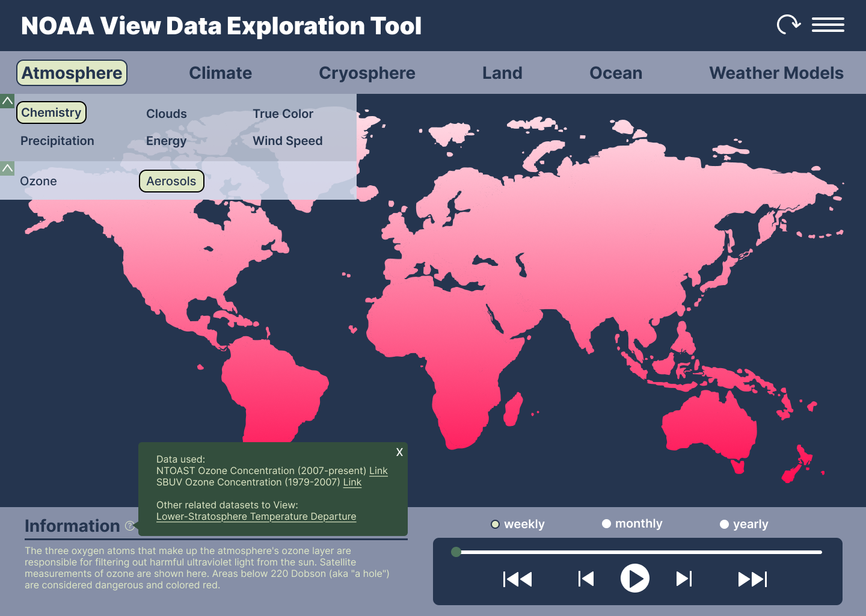
Task: Select the Precipitation category
Action: click(57, 141)
